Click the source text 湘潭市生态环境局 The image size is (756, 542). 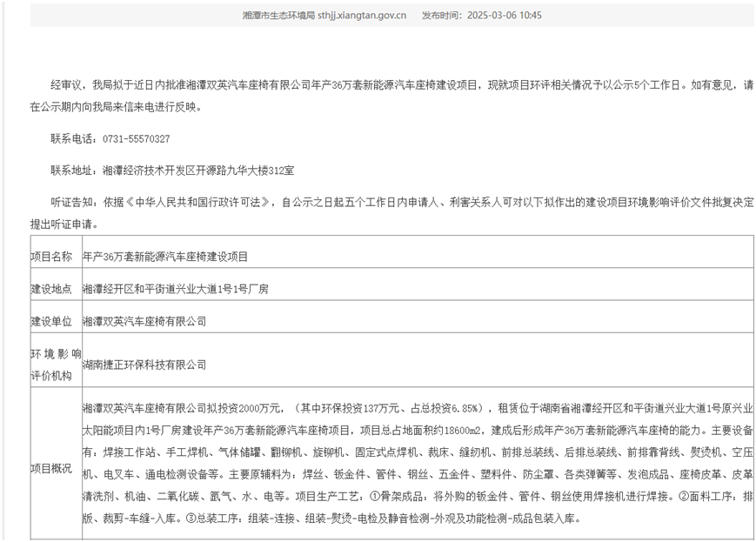[278, 16]
